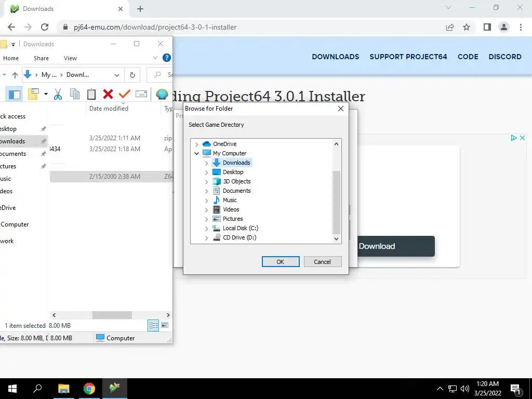Select the file dated 2/15/2000 2:38 AM
Viewport: 532px width, 399px height.
pos(111,177)
